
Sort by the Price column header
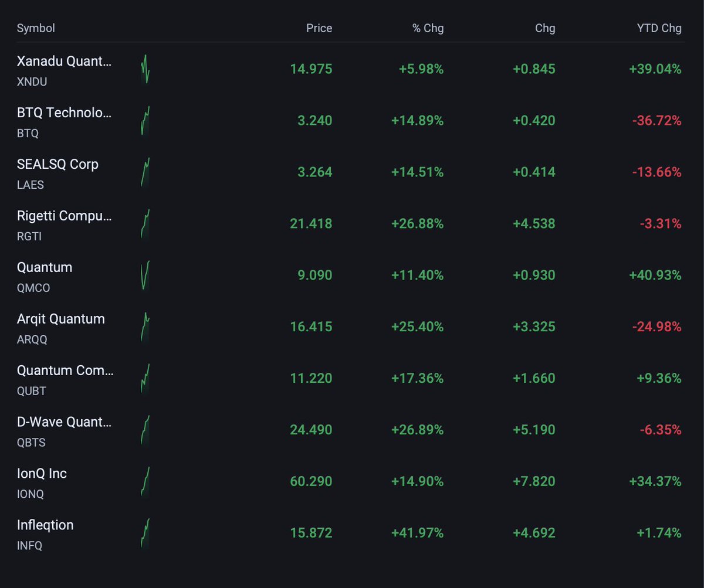coord(319,28)
